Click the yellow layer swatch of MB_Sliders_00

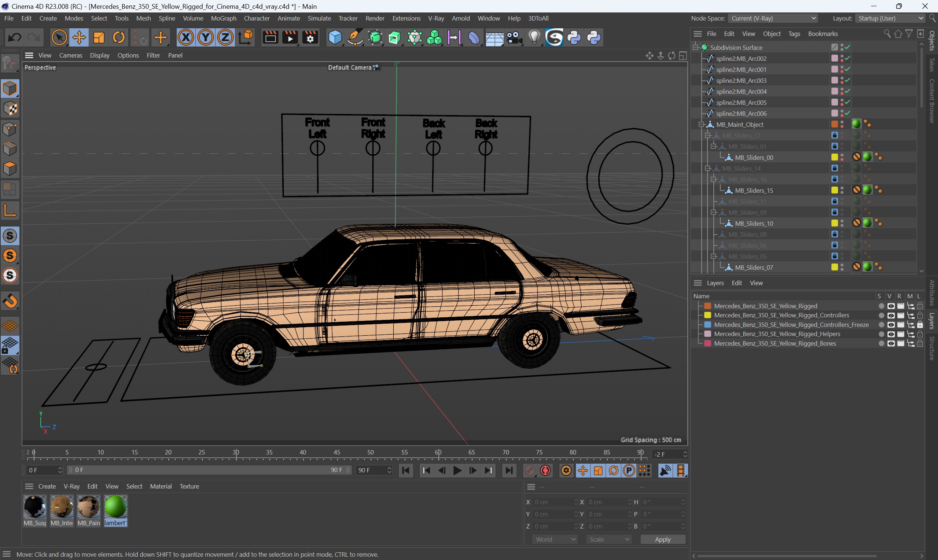pos(834,157)
